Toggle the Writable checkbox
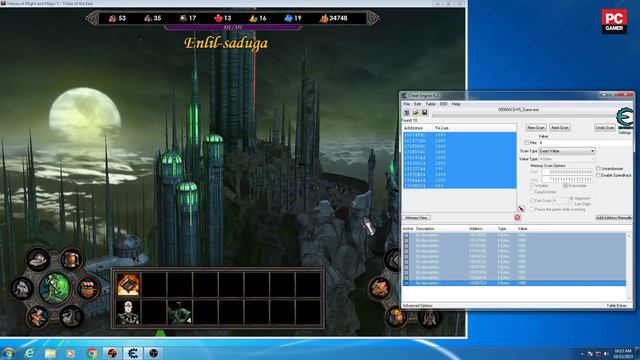This screenshot has width=640, height=360. pyautogui.click(x=532, y=185)
